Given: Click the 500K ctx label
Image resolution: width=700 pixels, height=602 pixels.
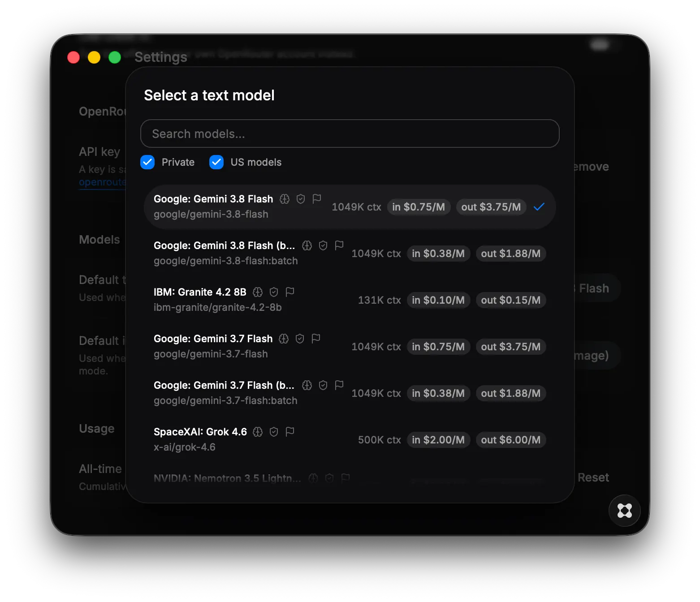Looking at the screenshot, I should (x=379, y=440).
